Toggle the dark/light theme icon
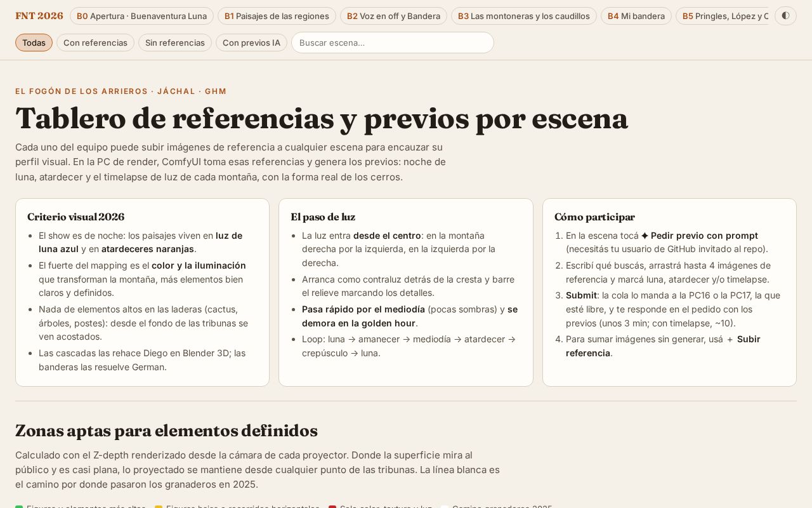The width and height of the screenshot is (812, 508). pos(785,16)
